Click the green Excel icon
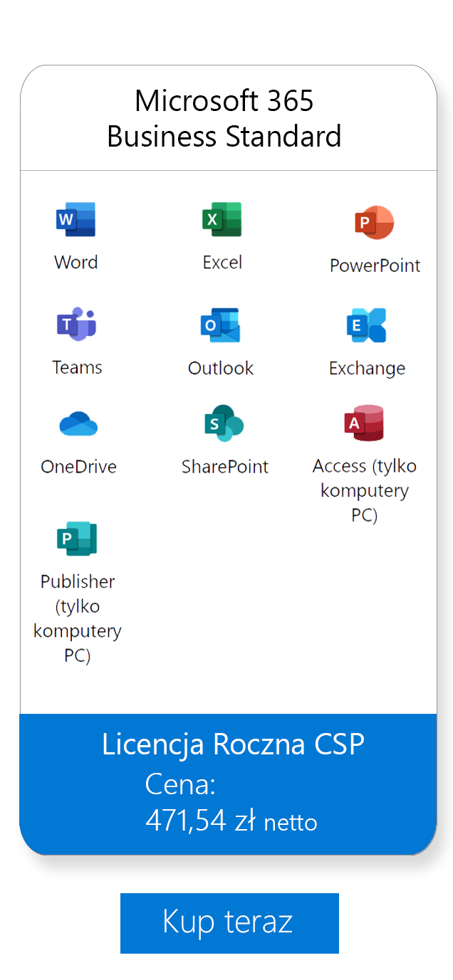The height and width of the screenshot is (980, 453). pyautogui.click(x=222, y=219)
